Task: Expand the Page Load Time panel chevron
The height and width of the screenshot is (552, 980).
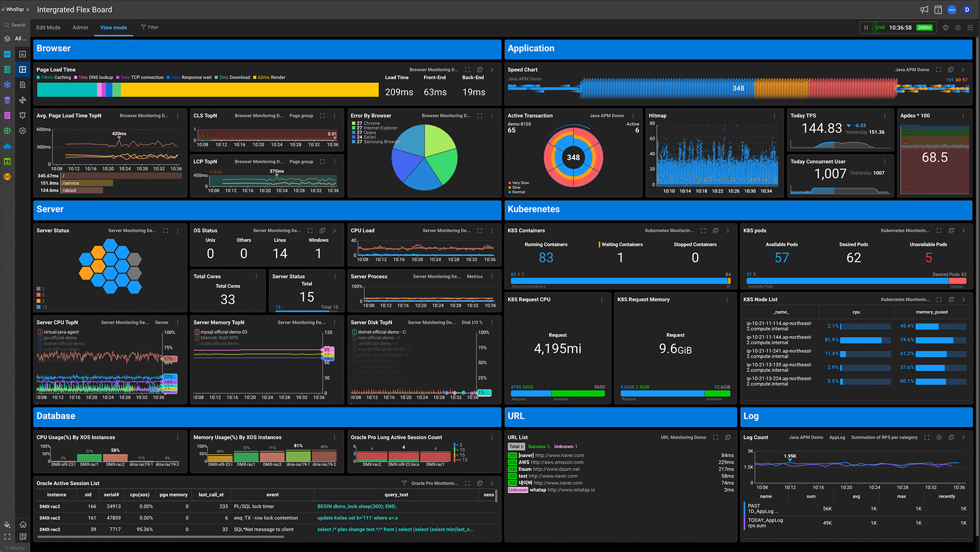Action: click(x=492, y=70)
